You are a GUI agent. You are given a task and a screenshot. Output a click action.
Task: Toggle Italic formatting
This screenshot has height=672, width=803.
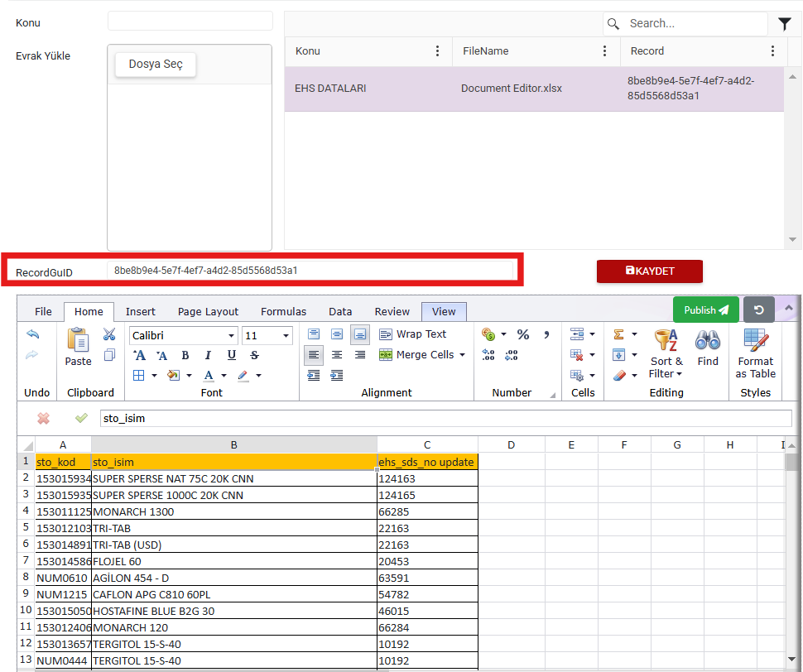click(x=208, y=355)
